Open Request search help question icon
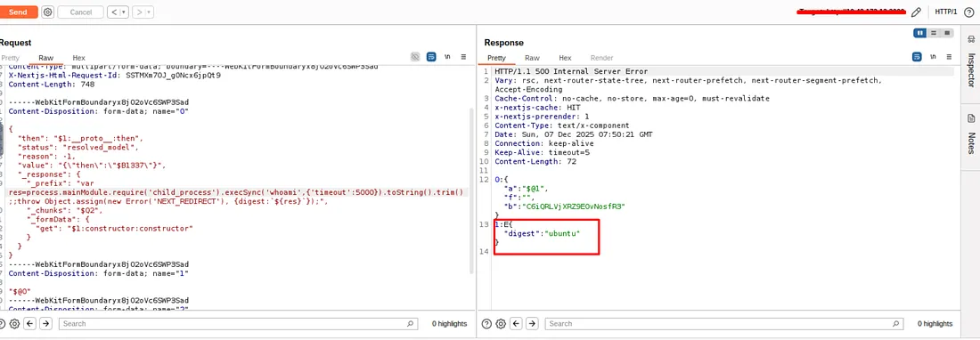The width and height of the screenshot is (980, 340). pyautogui.click(x=3, y=324)
